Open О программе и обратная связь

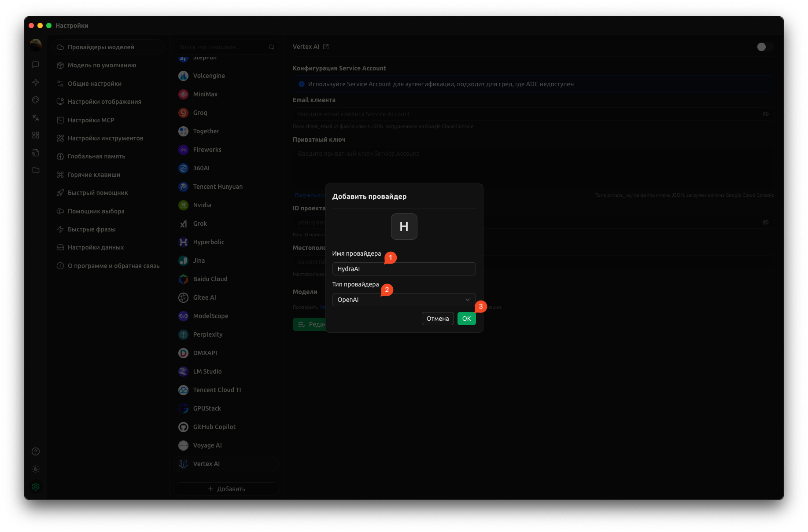108,266
